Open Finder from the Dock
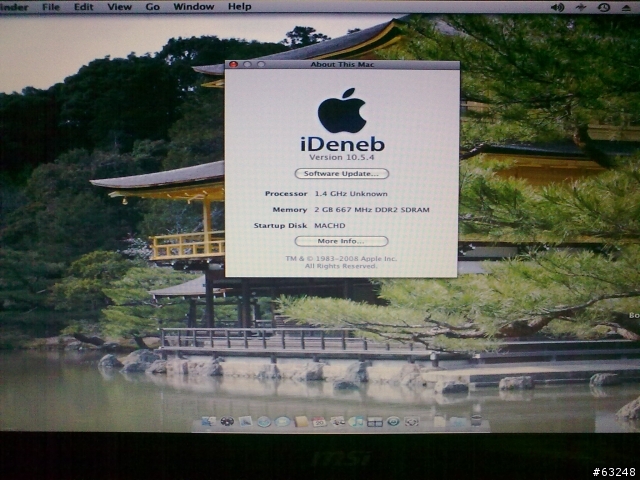 [x=209, y=421]
